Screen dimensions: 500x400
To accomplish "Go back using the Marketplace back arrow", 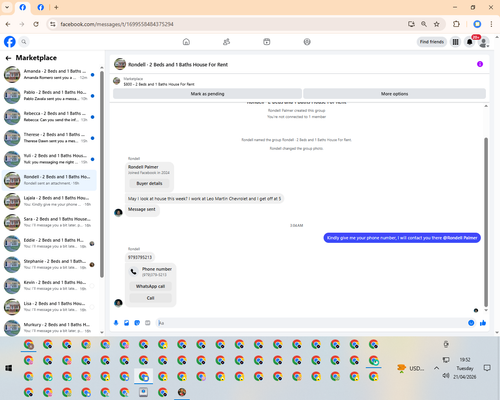I will pos(8,58).
